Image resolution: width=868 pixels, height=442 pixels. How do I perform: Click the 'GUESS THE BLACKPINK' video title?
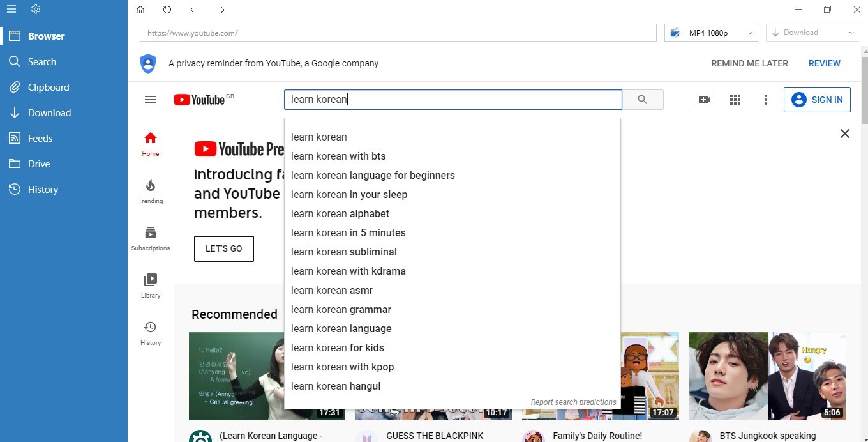[435, 436]
